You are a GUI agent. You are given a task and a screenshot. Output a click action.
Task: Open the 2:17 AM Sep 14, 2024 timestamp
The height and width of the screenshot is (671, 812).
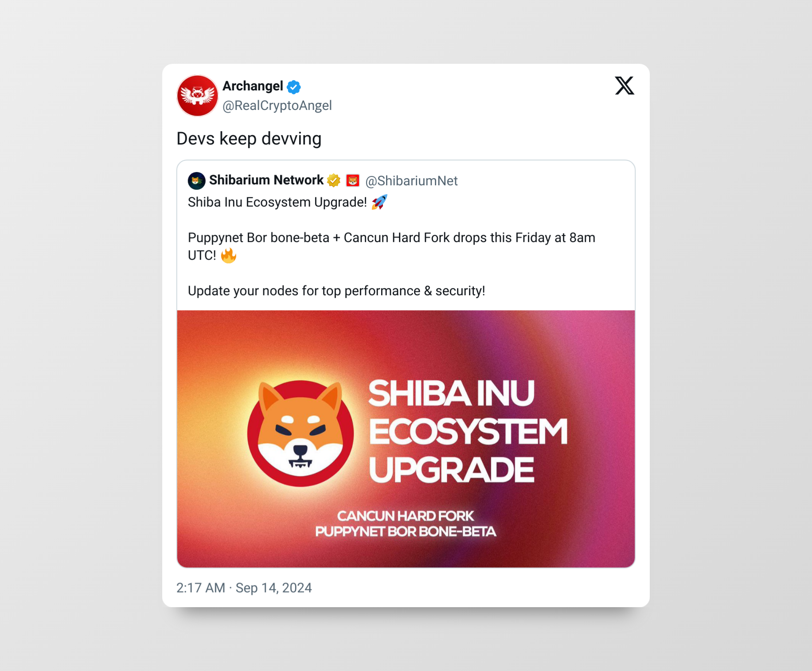click(x=244, y=588)
